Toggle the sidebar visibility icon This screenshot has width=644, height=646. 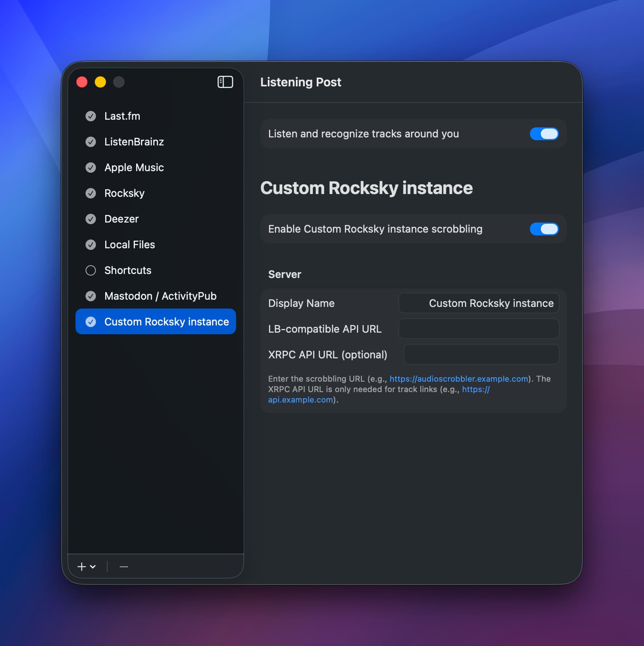[225, 82]
